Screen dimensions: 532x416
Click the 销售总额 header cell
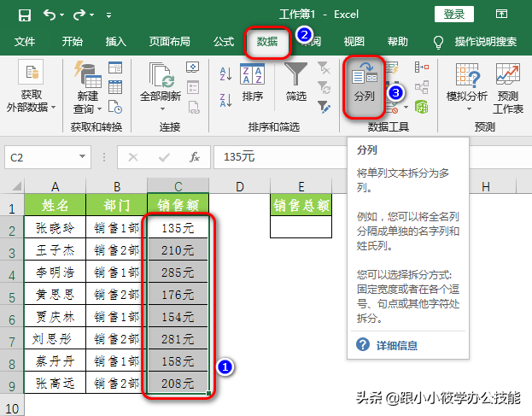point(301,205)
